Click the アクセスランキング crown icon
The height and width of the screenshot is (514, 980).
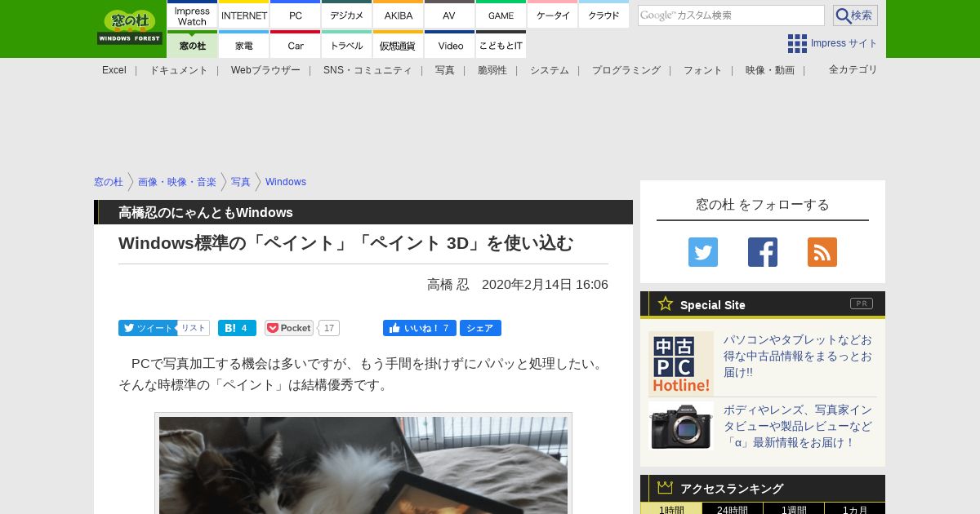coord(666,488)
